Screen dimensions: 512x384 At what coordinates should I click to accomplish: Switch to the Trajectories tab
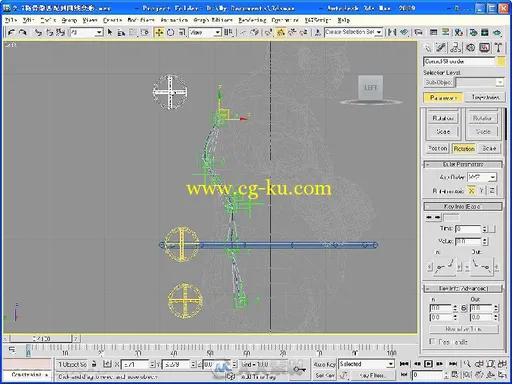(485, 97)
